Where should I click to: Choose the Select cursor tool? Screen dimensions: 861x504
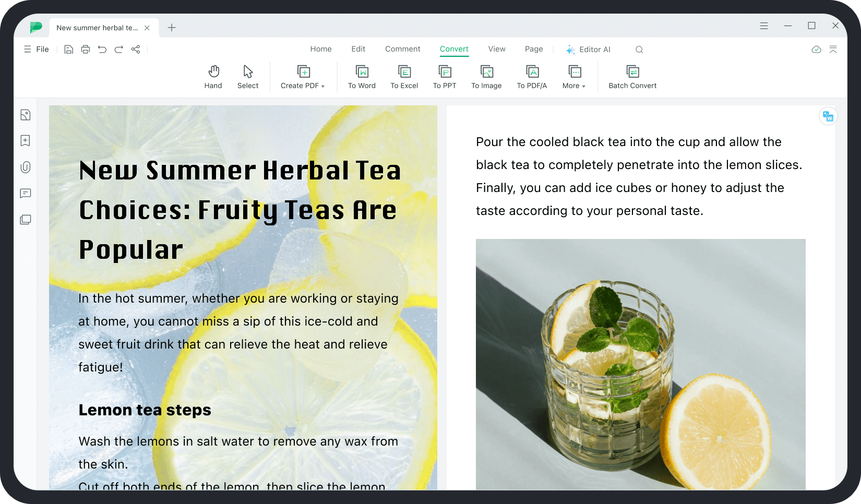(x=248, y=77)
